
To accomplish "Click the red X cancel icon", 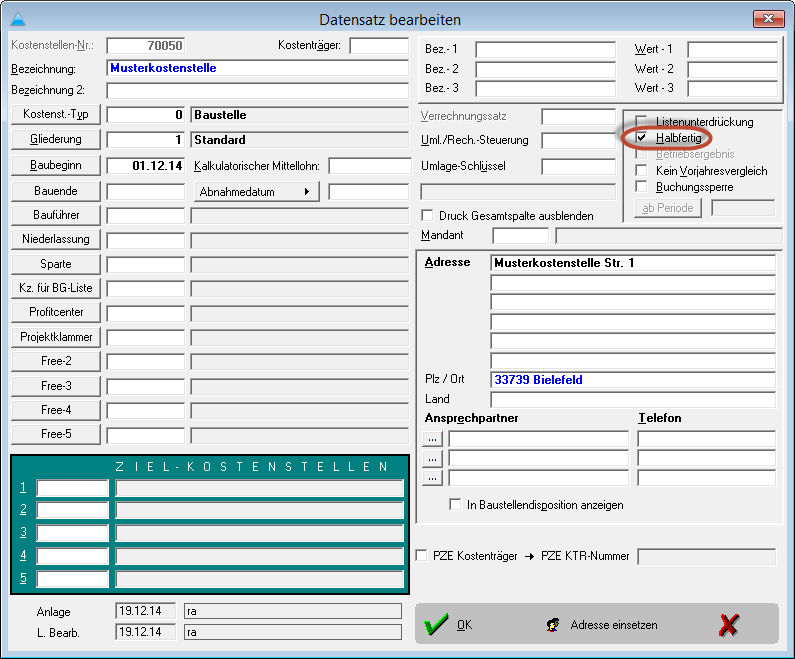I will (x=729, y=625).
